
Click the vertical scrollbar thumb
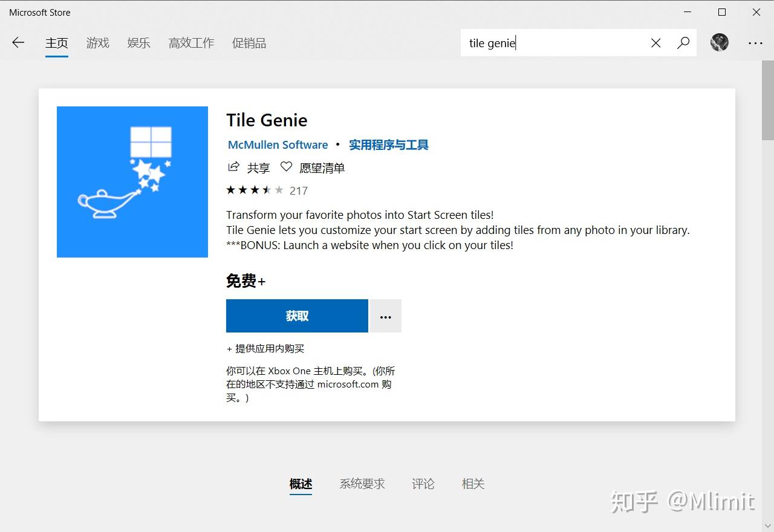[767, 100]
